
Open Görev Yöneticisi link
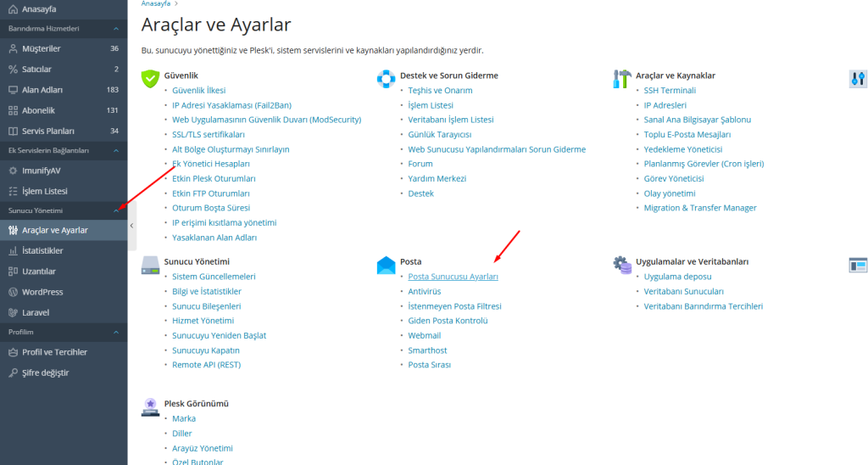pyautogui.click(x=674, y=179)
